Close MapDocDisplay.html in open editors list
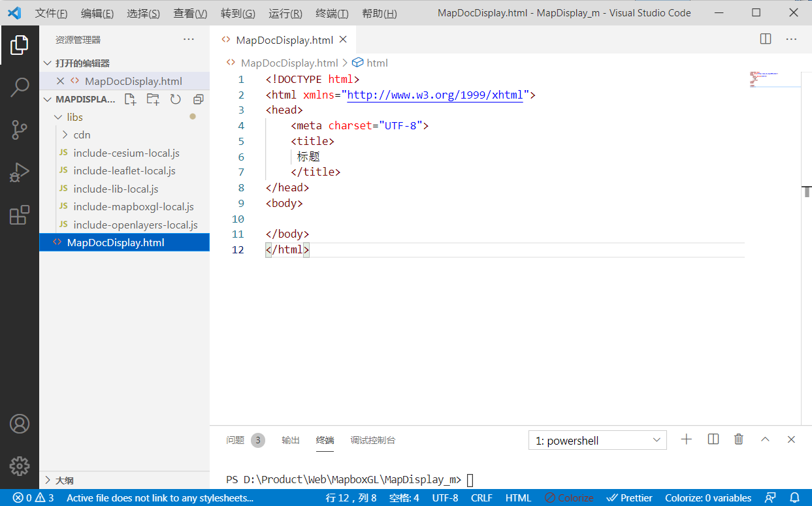Viewport: 812px width, 506px height. [60, 81]
